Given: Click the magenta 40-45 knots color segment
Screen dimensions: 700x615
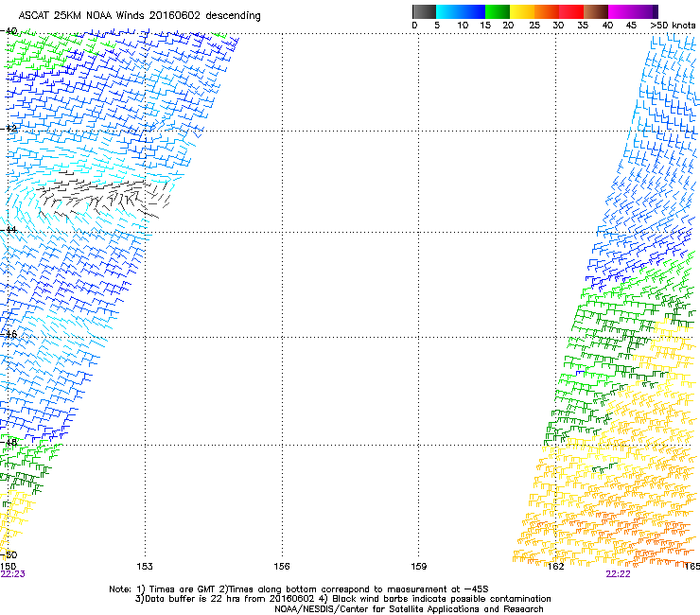Looking at the screenshot, I should click(x=621, y=11).
